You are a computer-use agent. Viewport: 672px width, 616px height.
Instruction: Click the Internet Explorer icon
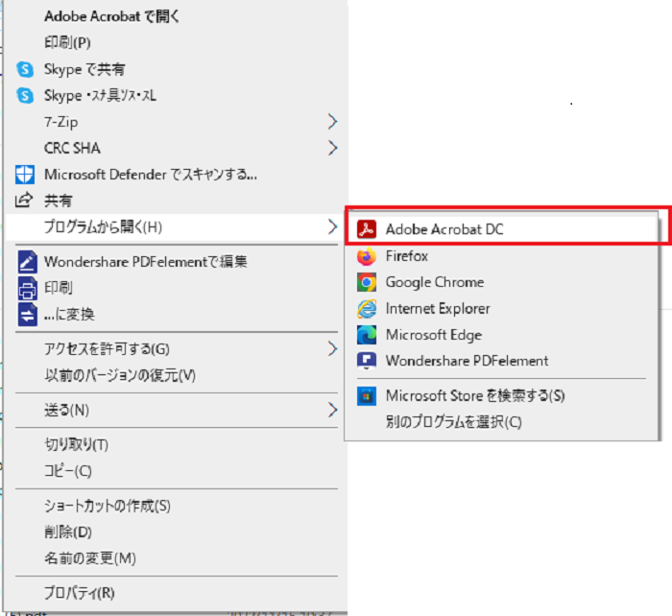click(x=367, y=308)
